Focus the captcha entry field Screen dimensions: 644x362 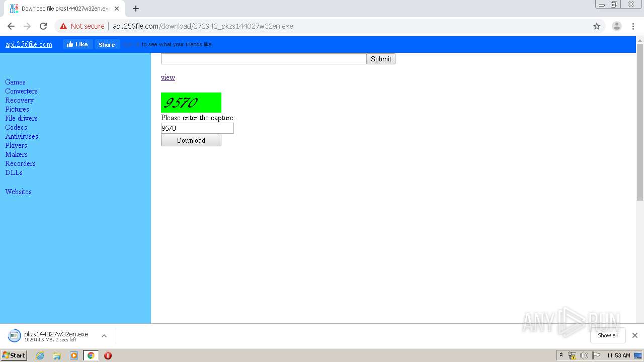pyautogui.click(x=197, y=128)
